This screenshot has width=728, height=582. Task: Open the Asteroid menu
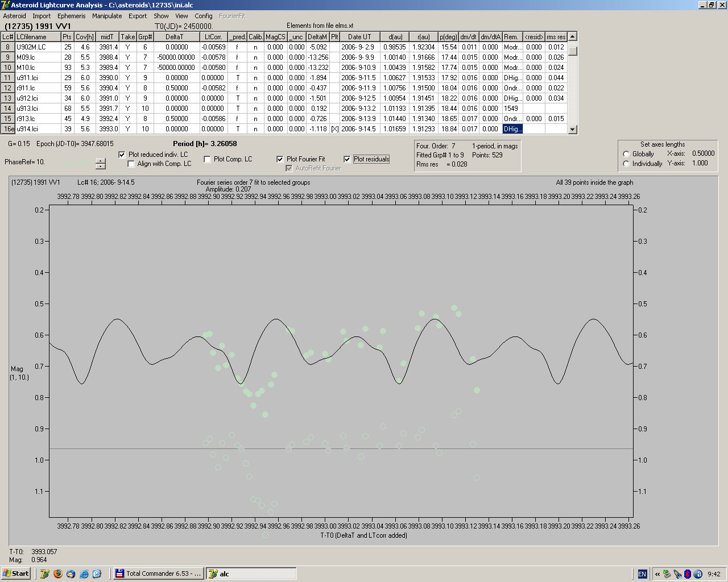(x=14, y=16)
